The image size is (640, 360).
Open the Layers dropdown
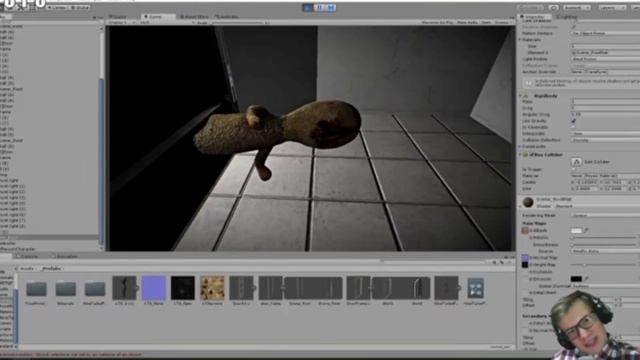(611, 7)
